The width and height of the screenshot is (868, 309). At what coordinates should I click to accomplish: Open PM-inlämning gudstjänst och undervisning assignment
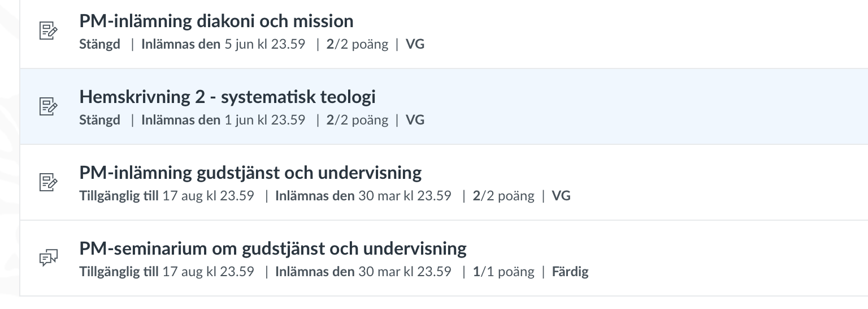pos(250,173)
